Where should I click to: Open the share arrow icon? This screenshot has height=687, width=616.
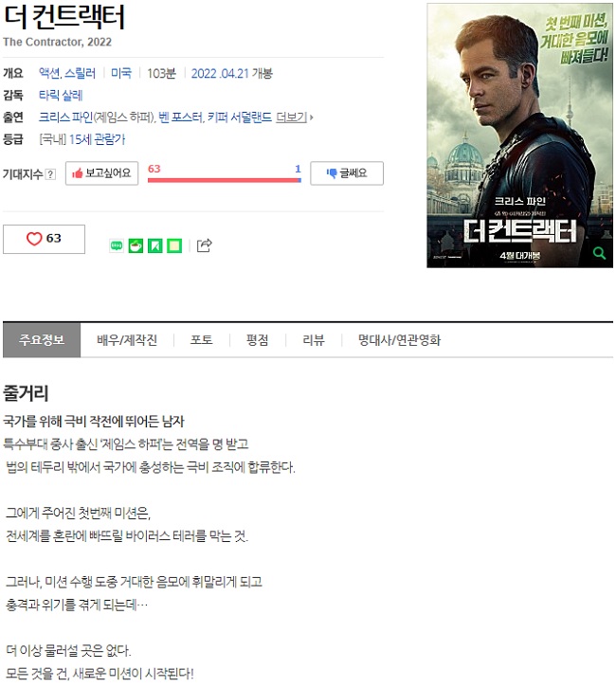[x=204, y=245]
